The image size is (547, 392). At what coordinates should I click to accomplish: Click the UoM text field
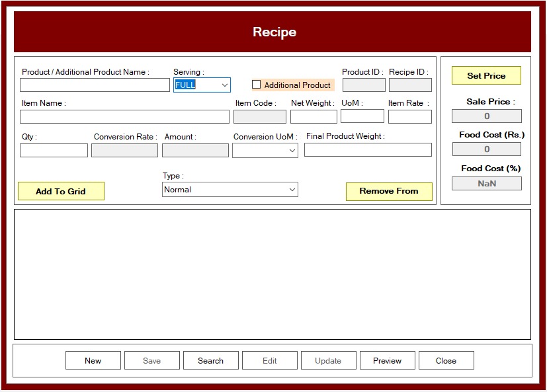362,116
